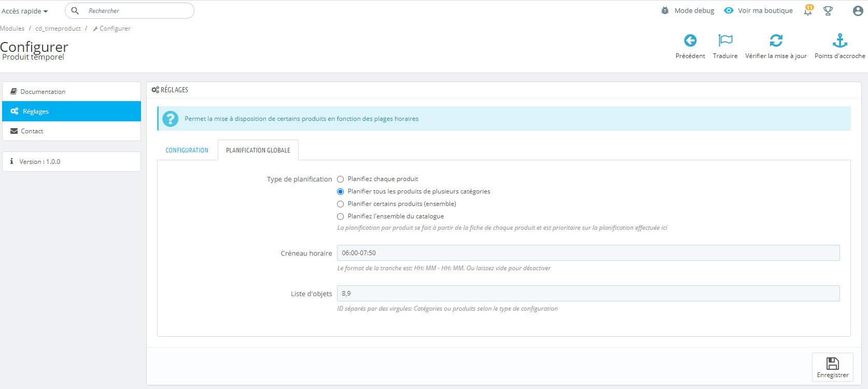Screen dimensions: 868x389
Task: Click the Contact envelope icon
Action: tap(14, 131)
